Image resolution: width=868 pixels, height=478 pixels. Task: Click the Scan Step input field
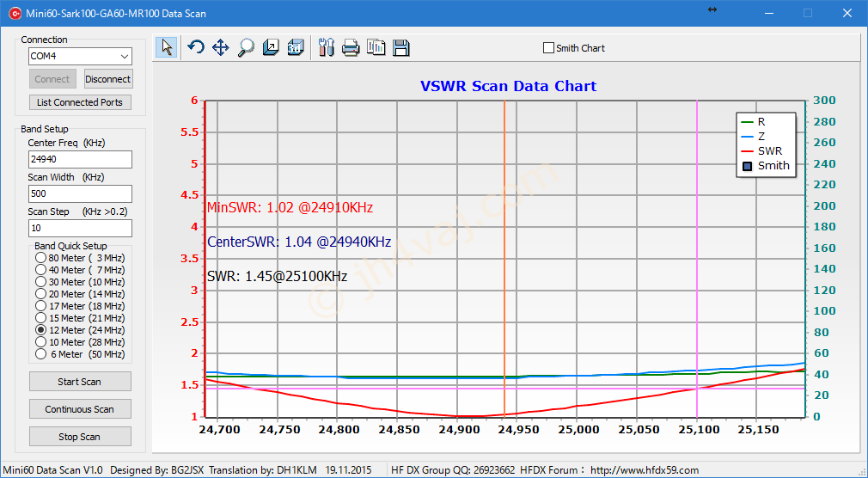[x=80, y=228]
